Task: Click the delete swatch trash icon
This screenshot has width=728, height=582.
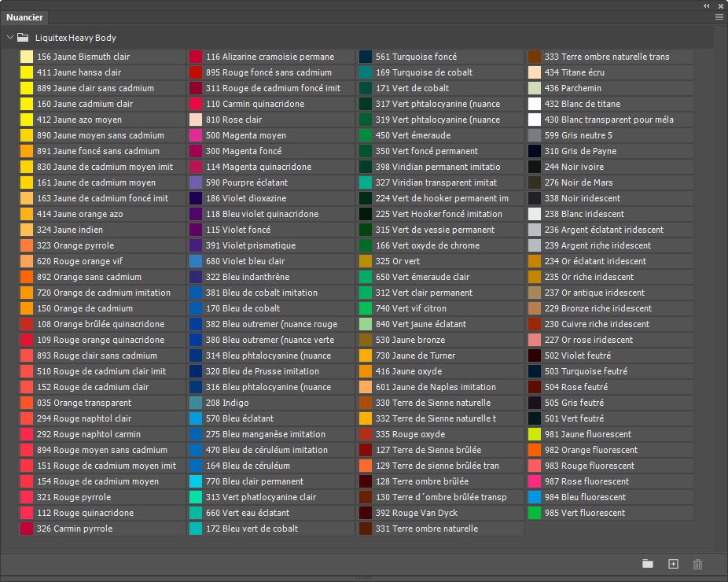Action: [x=697, y=564]
